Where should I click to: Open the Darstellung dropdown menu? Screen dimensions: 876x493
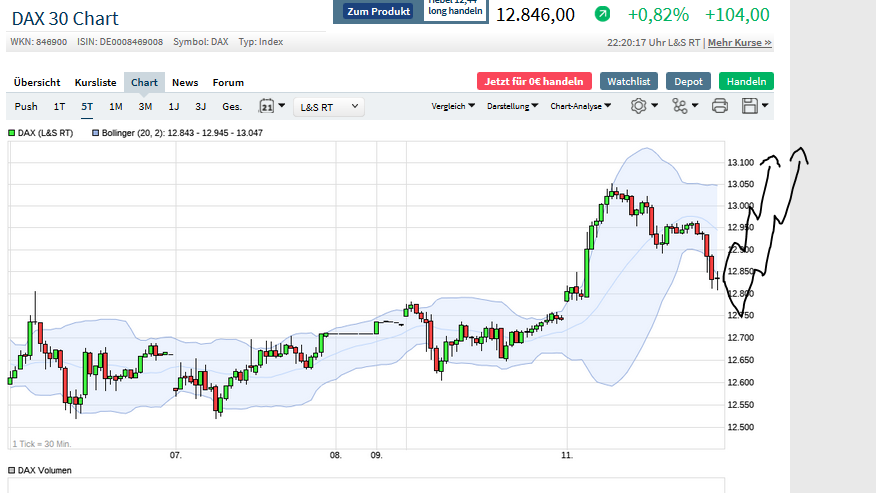[x=512, y=106]
